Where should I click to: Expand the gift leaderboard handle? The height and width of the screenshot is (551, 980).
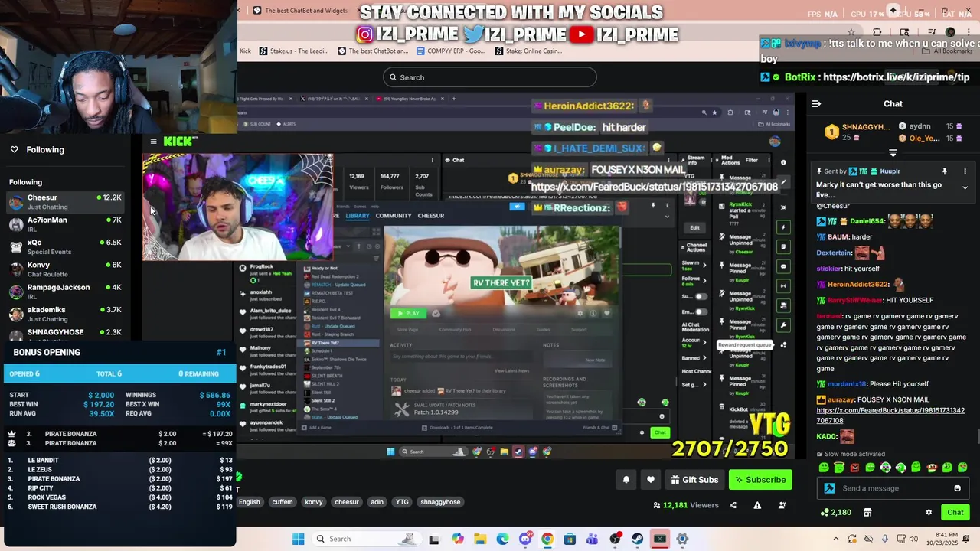893,153
